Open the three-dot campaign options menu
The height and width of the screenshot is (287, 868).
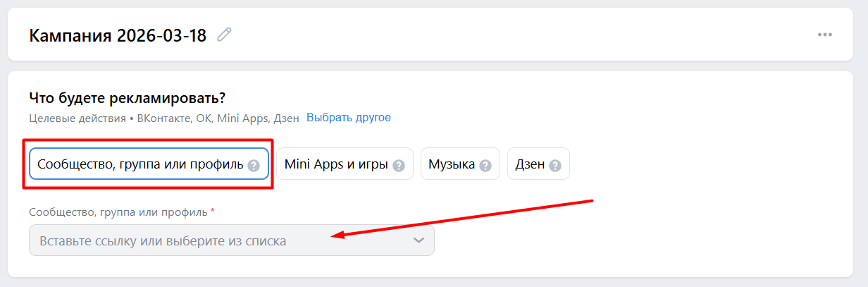coord(825,35)
